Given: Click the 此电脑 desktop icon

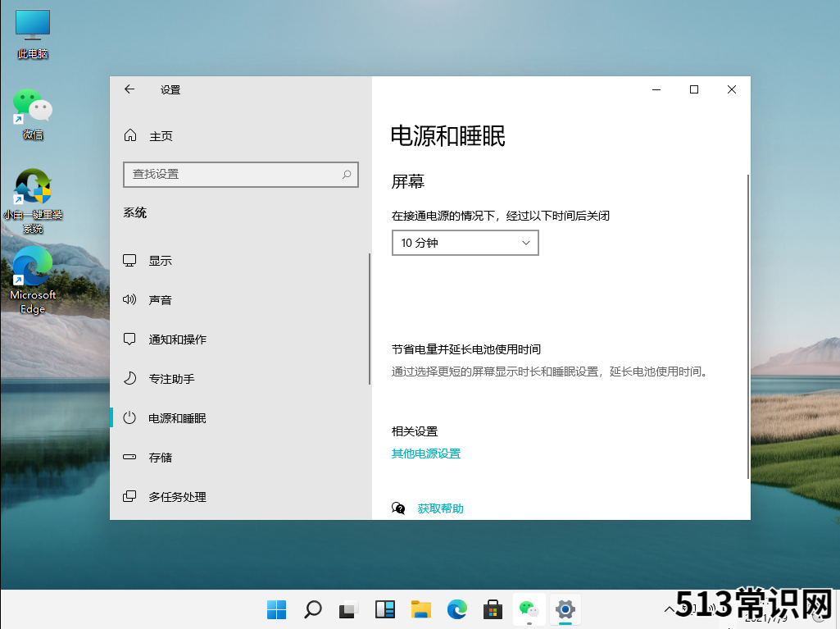Looking at the screenshot, I should pos(33,34).
